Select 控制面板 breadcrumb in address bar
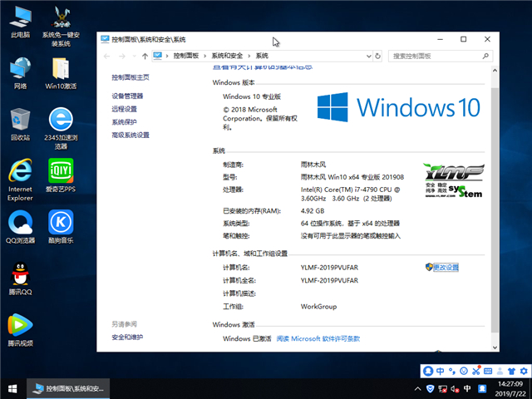 click(x=186, y=56)
